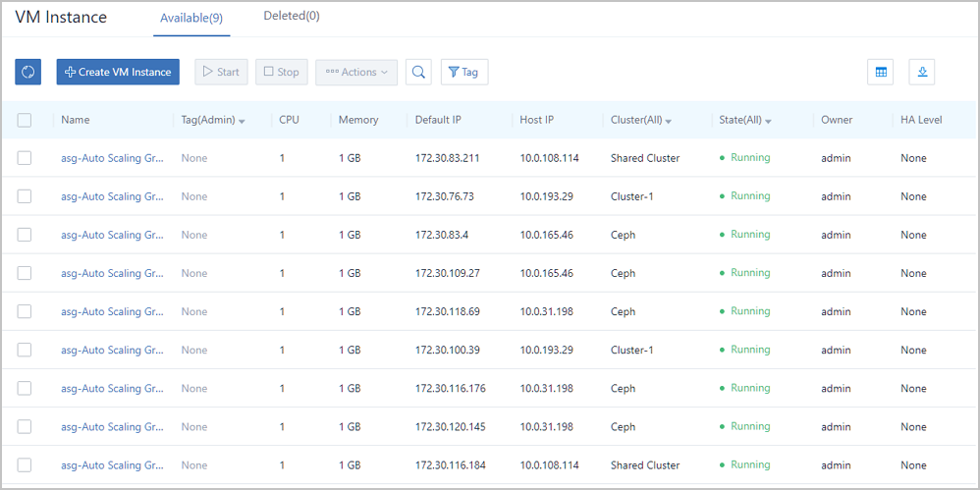The height and width of the screenshot is (490, 980).
Task: Expand the Actions dropdown menu
Action: tap(356, 72)
